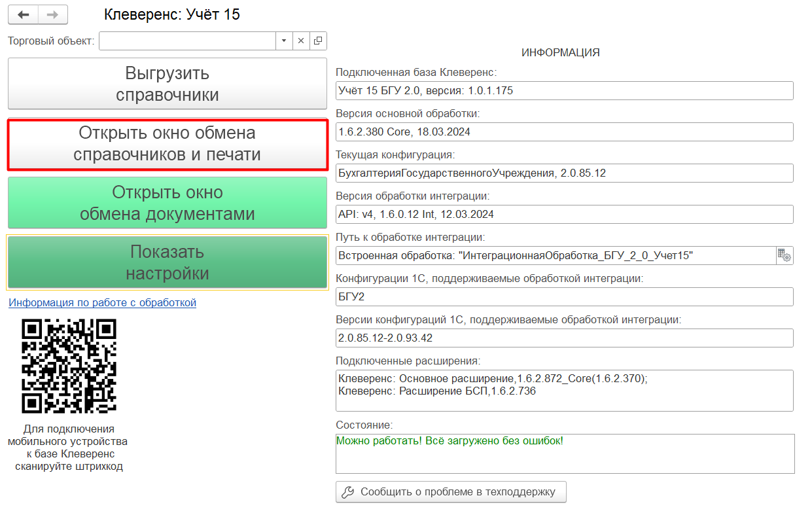Image resolution: width=812 pixels, height=515 pixels.
Task: Expand the Торговый объект dropdown list
Action: [284, 41]
